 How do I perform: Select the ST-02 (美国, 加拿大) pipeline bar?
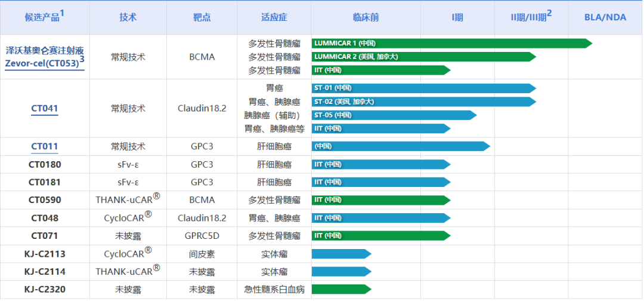(423, 102)
